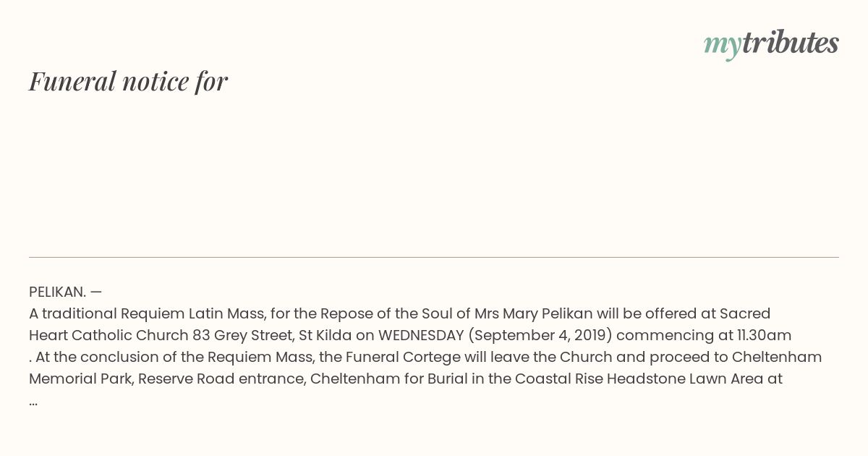868x456 pixels.
Task: Click the "PELIKAN. —" surname line
Action: [x=65, y=292]
